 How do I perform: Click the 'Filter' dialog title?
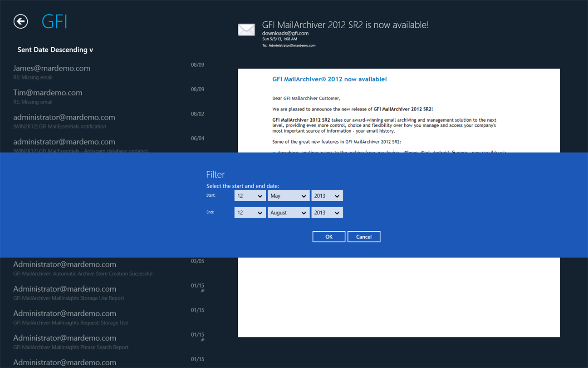click(216, 174)
